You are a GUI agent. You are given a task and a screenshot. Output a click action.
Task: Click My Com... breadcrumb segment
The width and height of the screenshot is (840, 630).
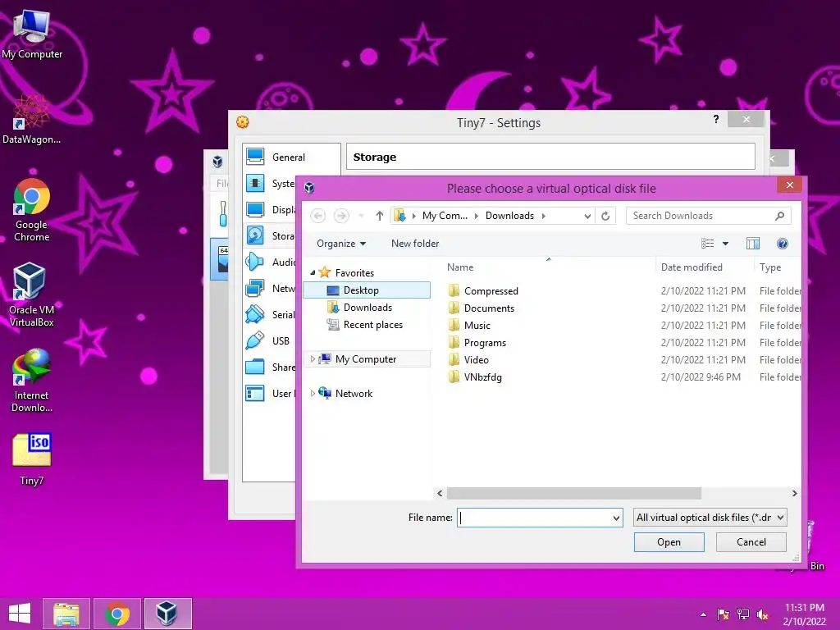[445, 216]
